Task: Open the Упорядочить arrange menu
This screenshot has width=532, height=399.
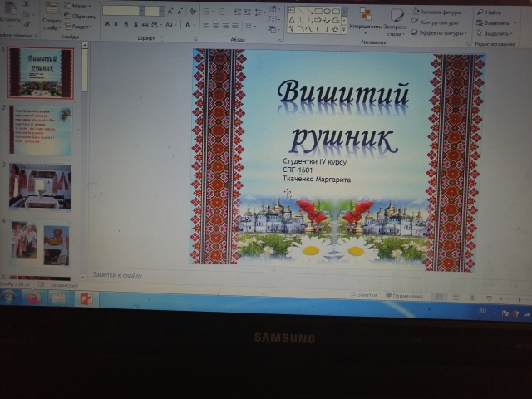Action: [366, 21]
